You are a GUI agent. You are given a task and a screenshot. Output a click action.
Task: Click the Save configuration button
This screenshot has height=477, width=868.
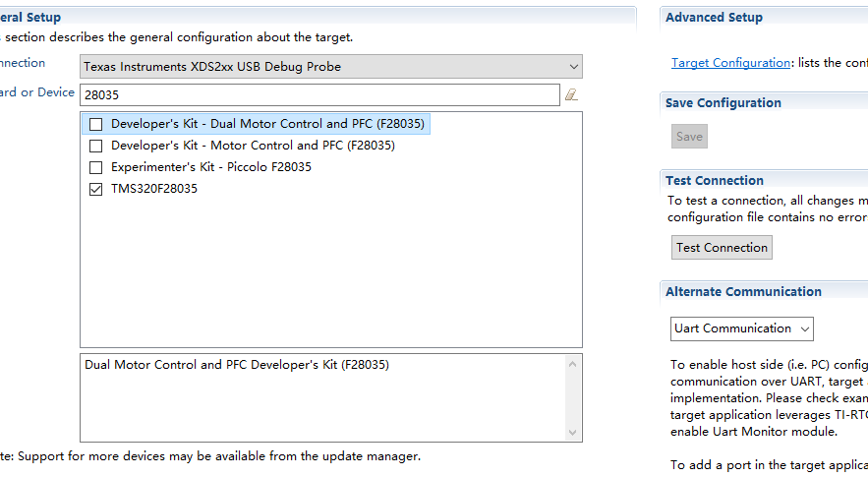click(x=689, y=137)
